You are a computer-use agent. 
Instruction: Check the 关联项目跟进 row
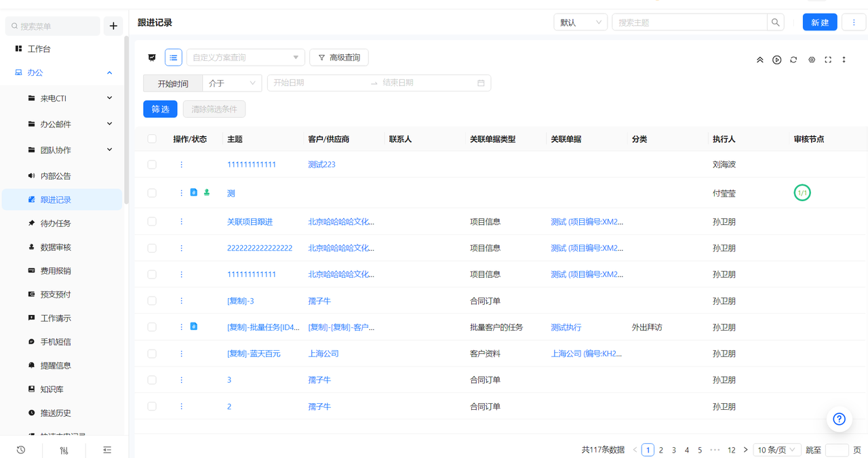(152, 222)
